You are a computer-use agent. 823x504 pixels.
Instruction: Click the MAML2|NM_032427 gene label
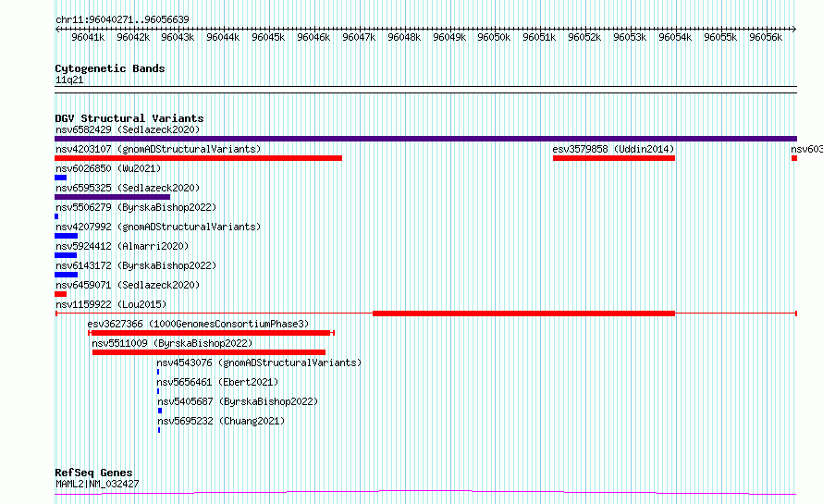pyautogui.click(x=97, y=484)
